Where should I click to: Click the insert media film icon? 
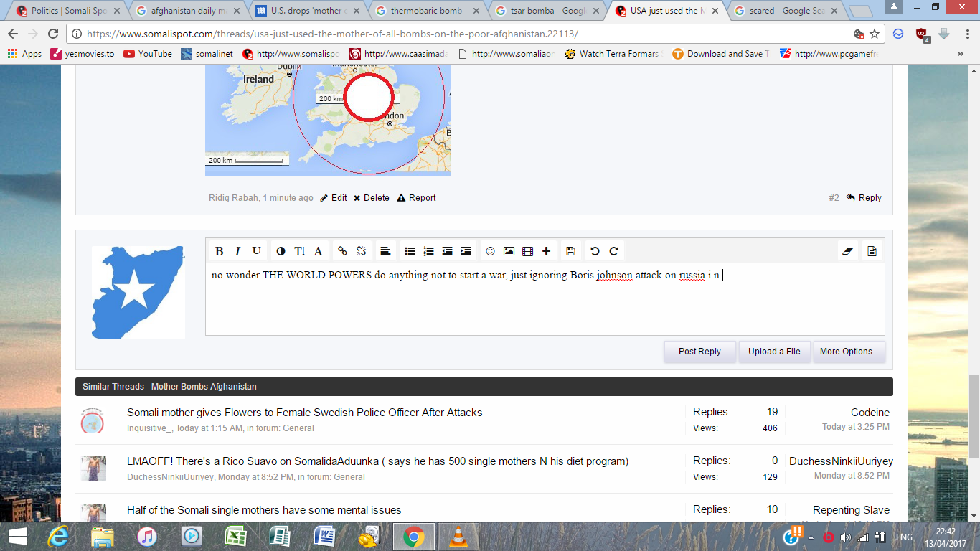coord(528,251)
